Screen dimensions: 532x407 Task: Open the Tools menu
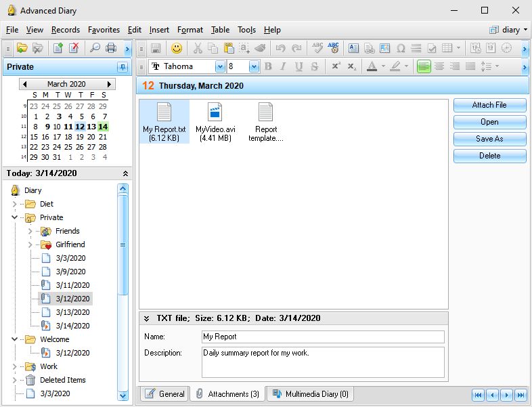(246, 30)
